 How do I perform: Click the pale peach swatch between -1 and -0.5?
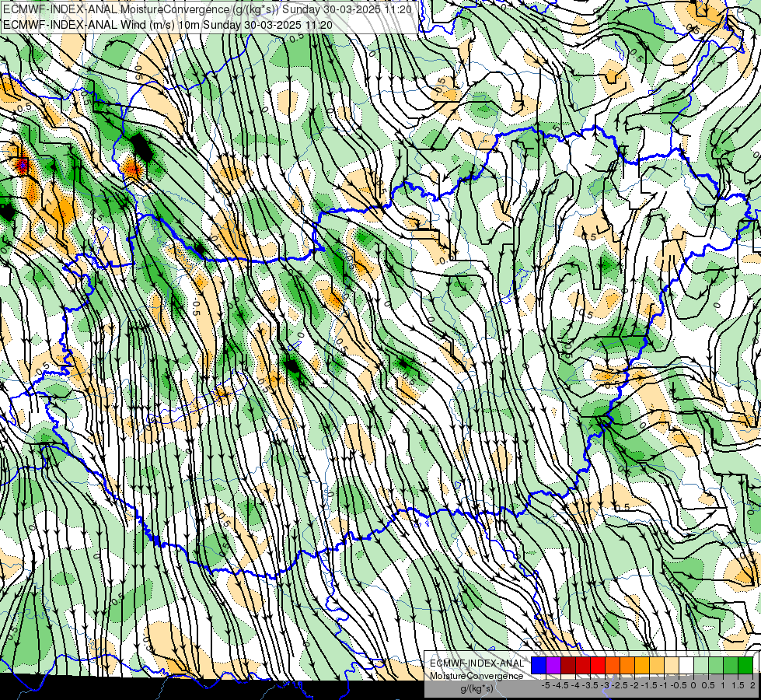coord(672,666)
